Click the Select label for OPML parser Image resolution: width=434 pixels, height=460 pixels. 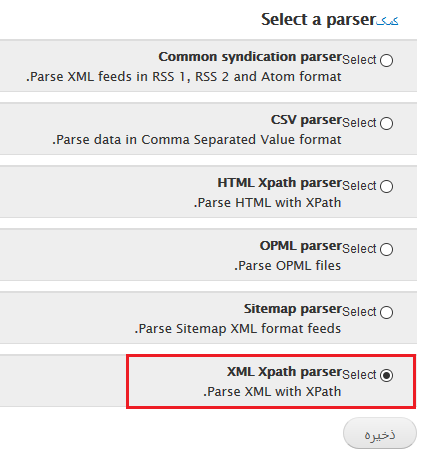click(359, 249)
